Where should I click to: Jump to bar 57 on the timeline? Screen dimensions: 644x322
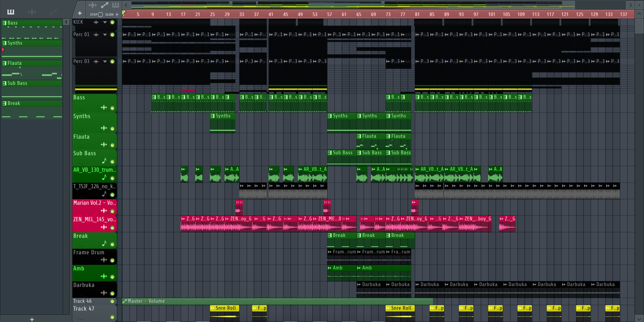coord(330,15)
